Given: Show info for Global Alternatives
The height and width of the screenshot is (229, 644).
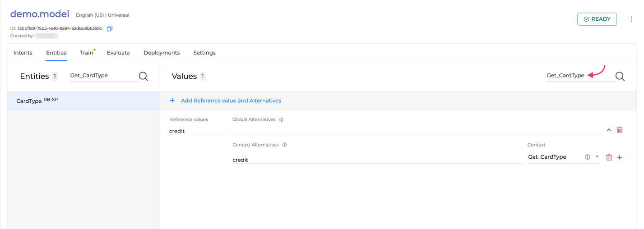Looking at the screenshot, I should click(281, 120).
